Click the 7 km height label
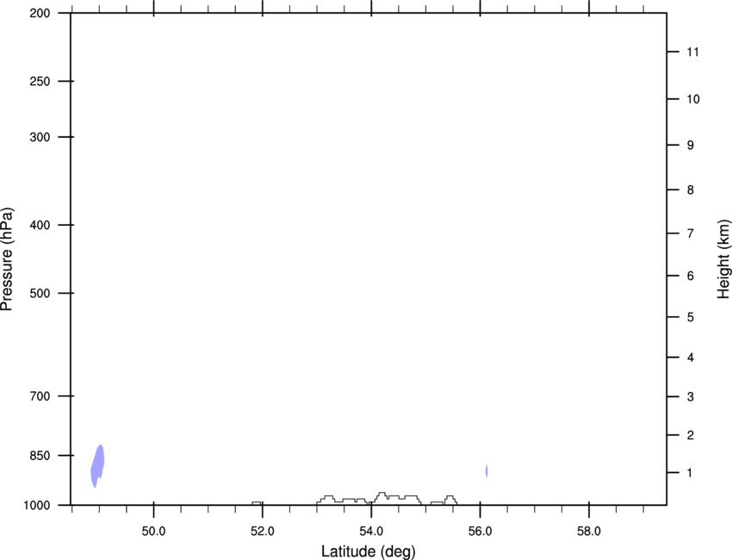This screenshot has height=560, width=732. coord(691,233)
